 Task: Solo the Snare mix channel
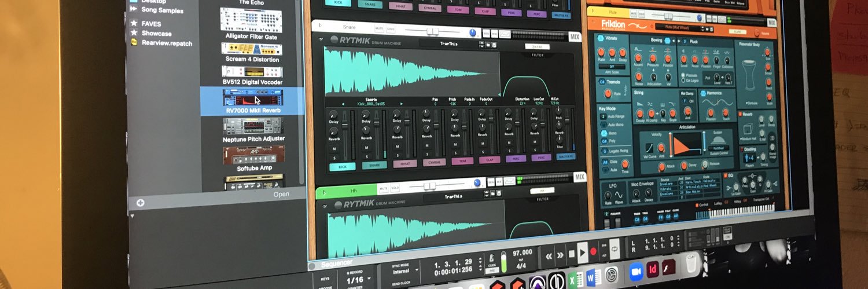[391, 28]
